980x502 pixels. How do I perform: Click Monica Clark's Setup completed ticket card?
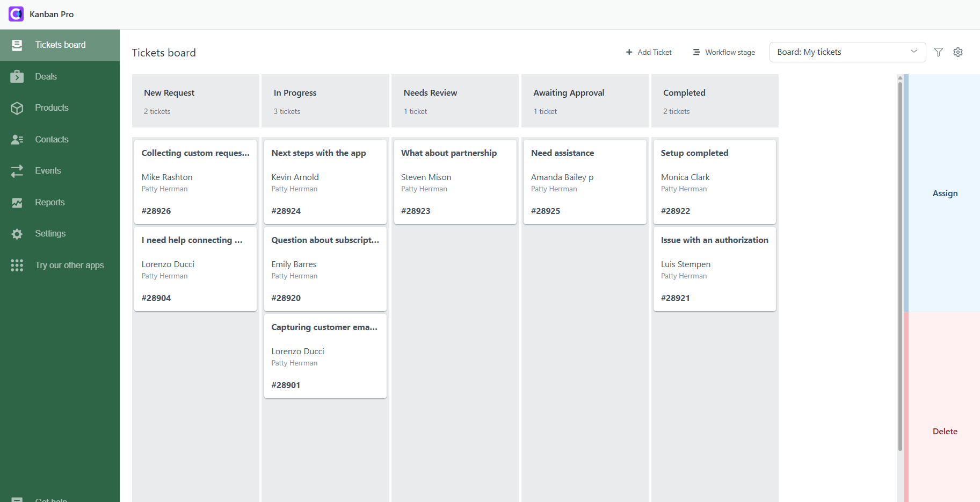pyautogui.click(x=714, y=182)
